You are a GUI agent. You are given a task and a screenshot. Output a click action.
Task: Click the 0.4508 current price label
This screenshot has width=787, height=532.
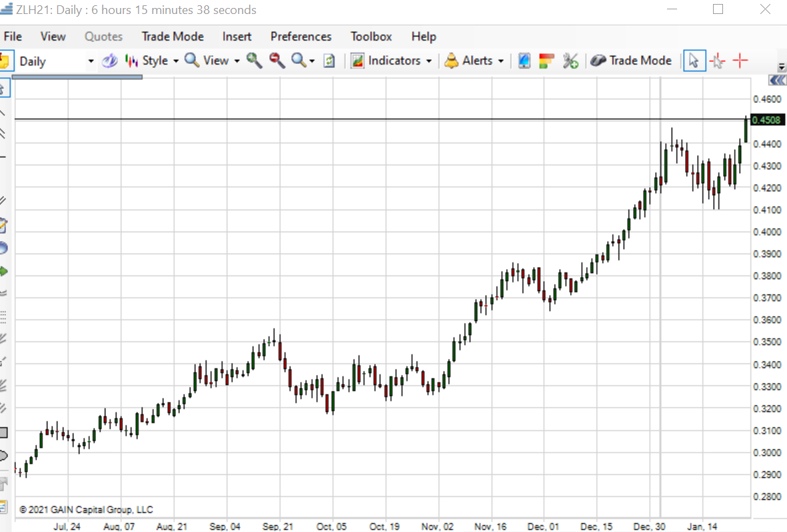766,121
